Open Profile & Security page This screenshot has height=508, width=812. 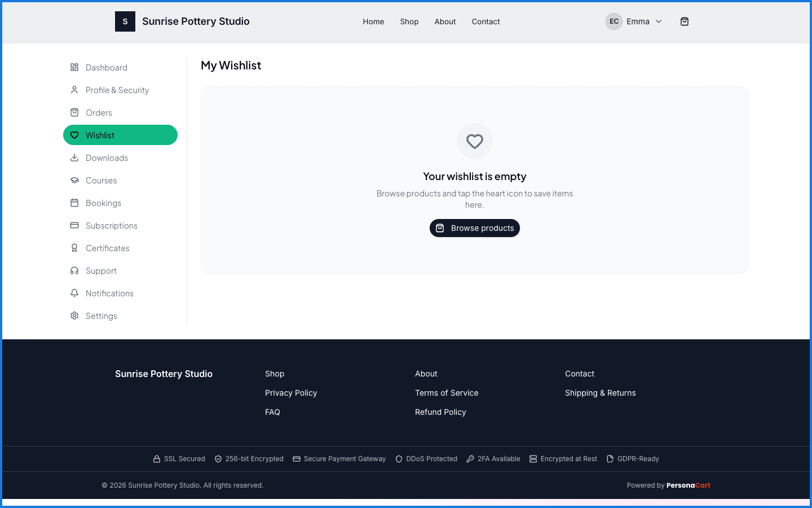tap(120, 90)
